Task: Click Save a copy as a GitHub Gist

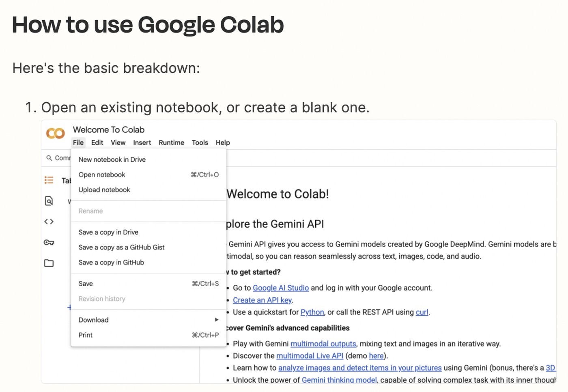Action: (x=121, y=247)
